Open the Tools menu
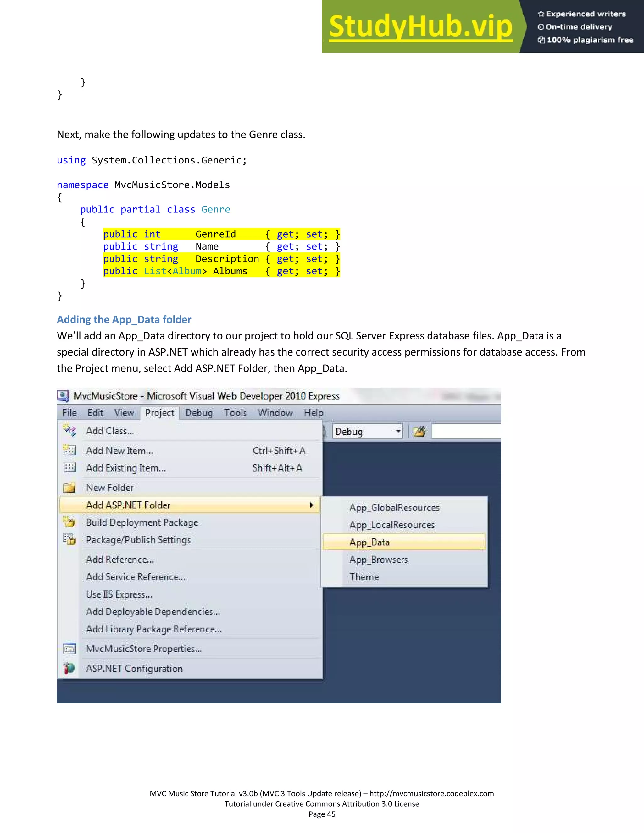This screenshot has width=644, height=833. tap(236, 413)
